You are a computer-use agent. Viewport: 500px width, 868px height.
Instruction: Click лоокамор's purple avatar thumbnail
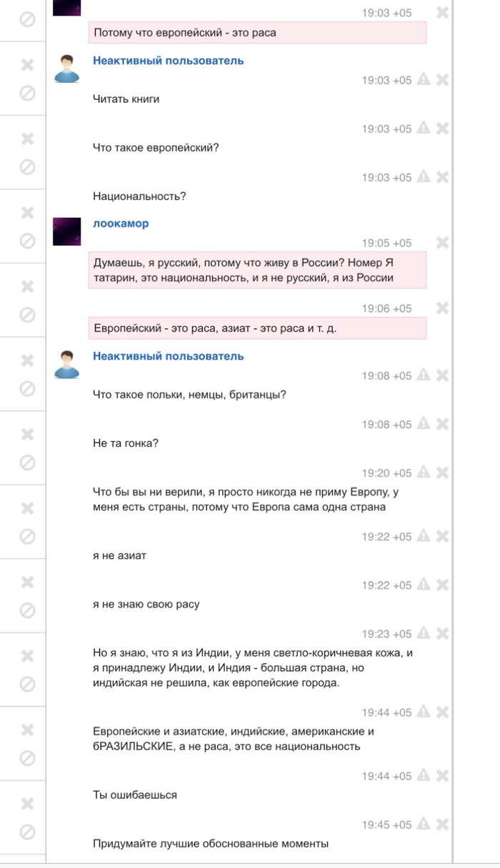point(66,232)
